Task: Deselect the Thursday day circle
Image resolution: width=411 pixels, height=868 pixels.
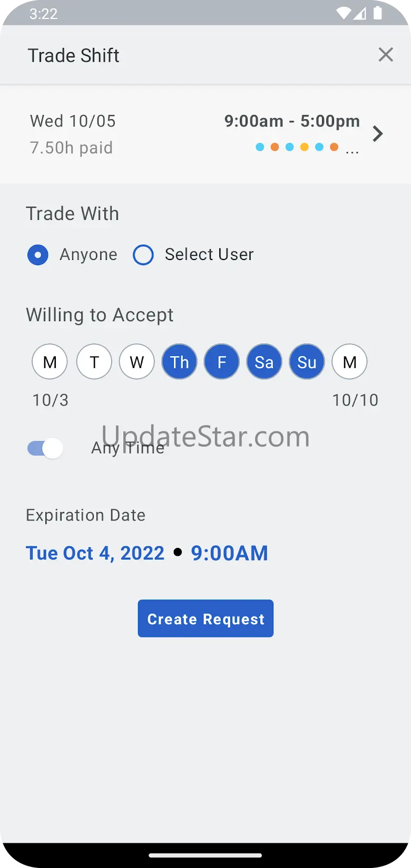Action: (179, 362)
